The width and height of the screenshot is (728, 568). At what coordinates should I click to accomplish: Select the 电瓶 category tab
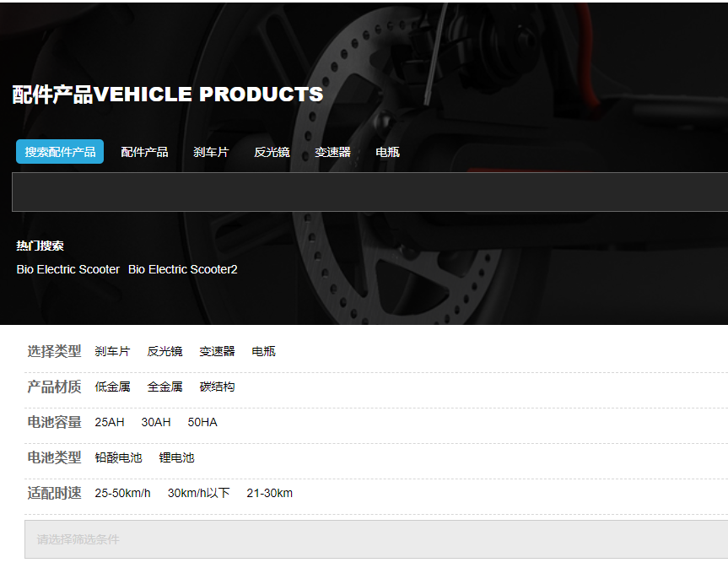(x=386, y=152)
